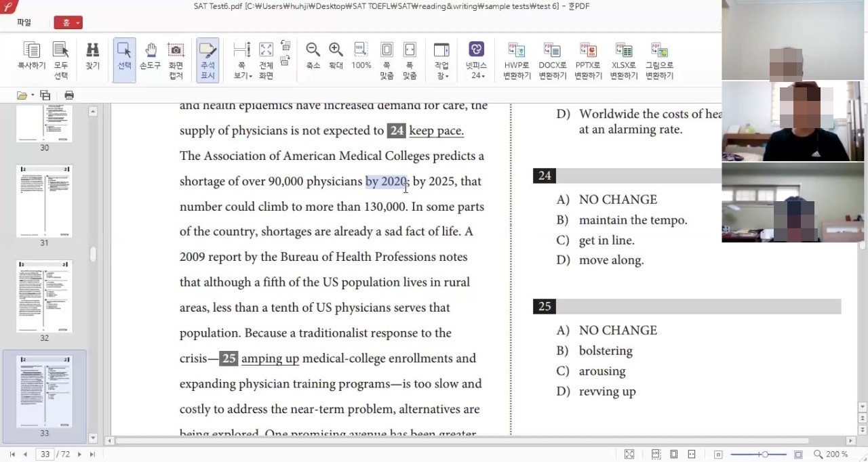Click thumbnail panel scroll up arrow
The width and height of the screenshot is (868, 462).
click(x=93, y=110)
